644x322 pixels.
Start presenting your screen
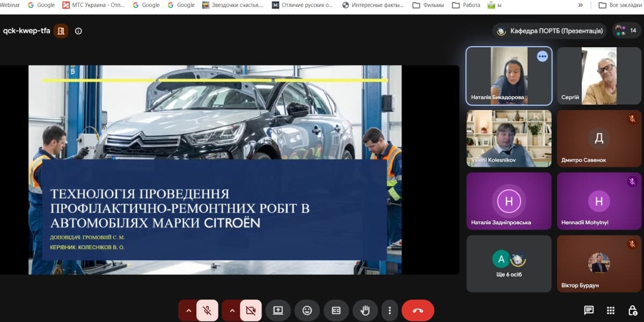pyautogui.click(x=278, y=310)
